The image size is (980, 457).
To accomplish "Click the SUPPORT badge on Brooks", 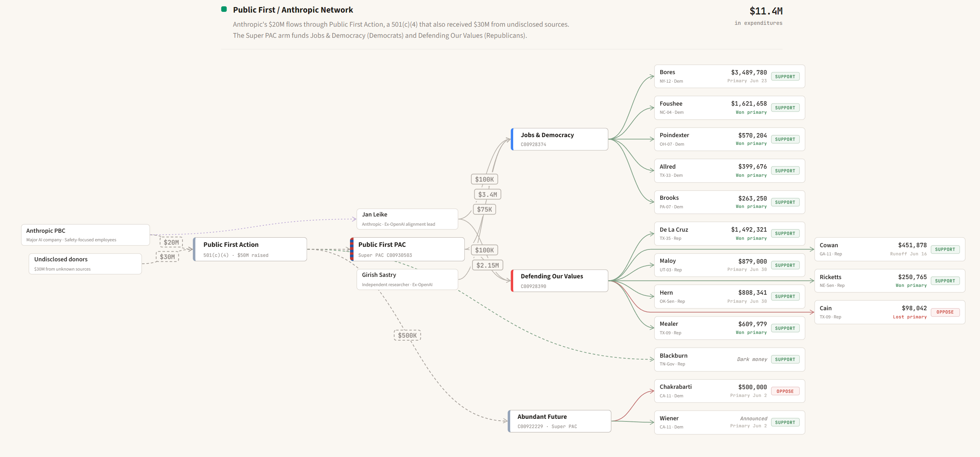I will coord(785,202).
